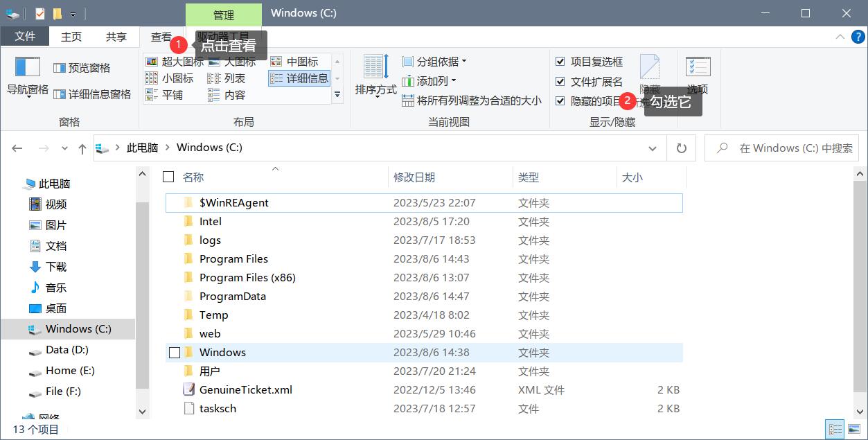Refresh the current folder view
Viewport: 868px width, 440px height.
pos(681,148)
